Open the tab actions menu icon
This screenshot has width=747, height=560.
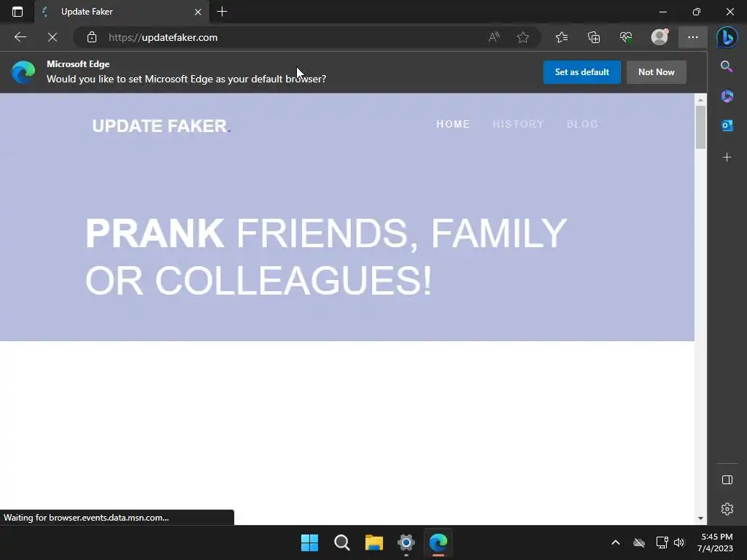click(18, 12)
